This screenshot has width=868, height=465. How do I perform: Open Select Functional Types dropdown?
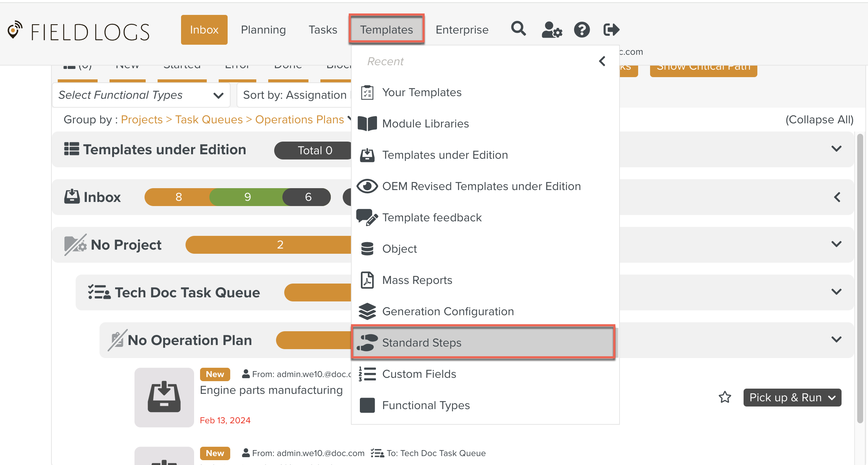tap(141, 95)
